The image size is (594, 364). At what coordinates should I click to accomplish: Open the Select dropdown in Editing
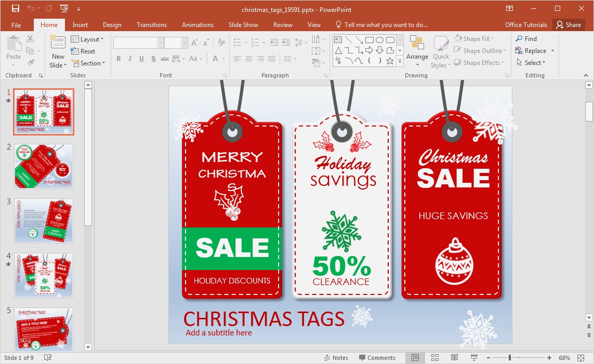531,63
